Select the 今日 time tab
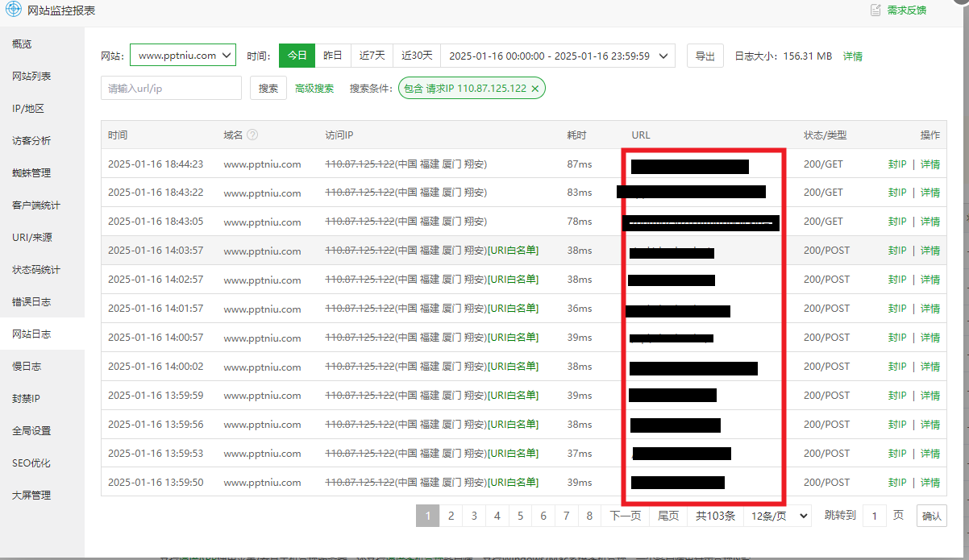This screenshot has width=969, height=560. (297, 56)
